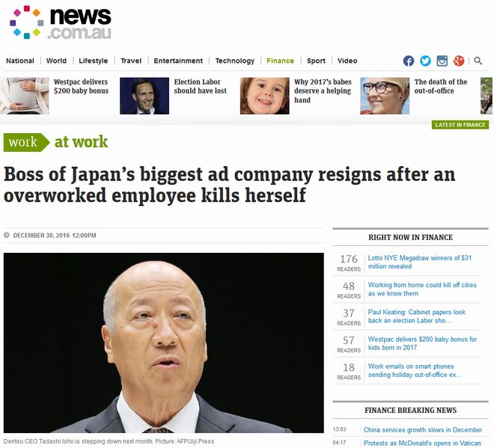Read China services growth slows article
Viewport: 494px width, 448px height.
click(423, 430)
